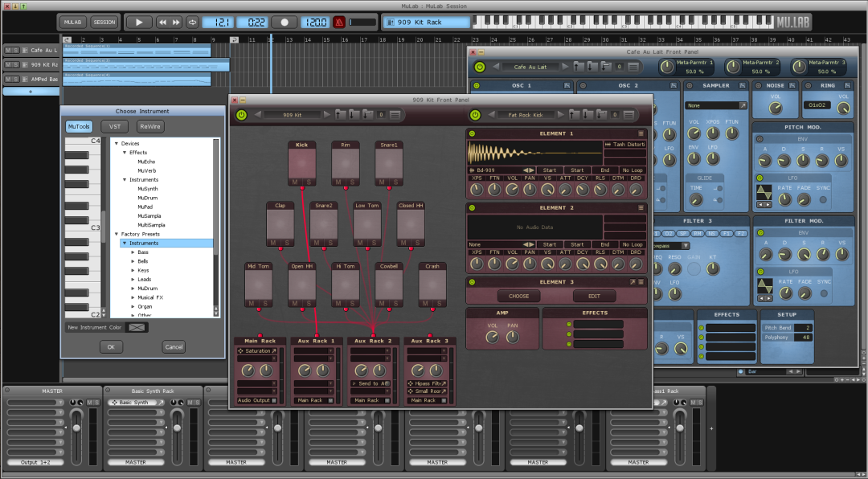This screenshot has width=868, height=479.
Task: Open the Element 1 options menu icon
Action: click(x=641, y=133)
